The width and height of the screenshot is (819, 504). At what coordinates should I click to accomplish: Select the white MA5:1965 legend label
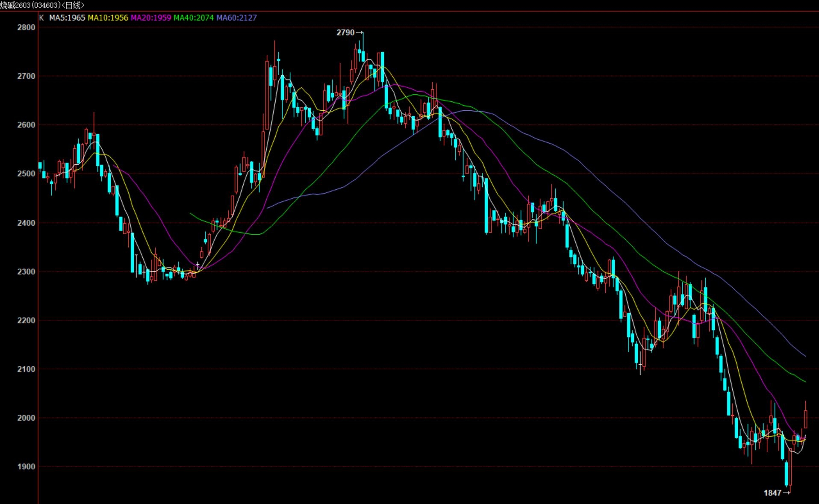(67, 18)
